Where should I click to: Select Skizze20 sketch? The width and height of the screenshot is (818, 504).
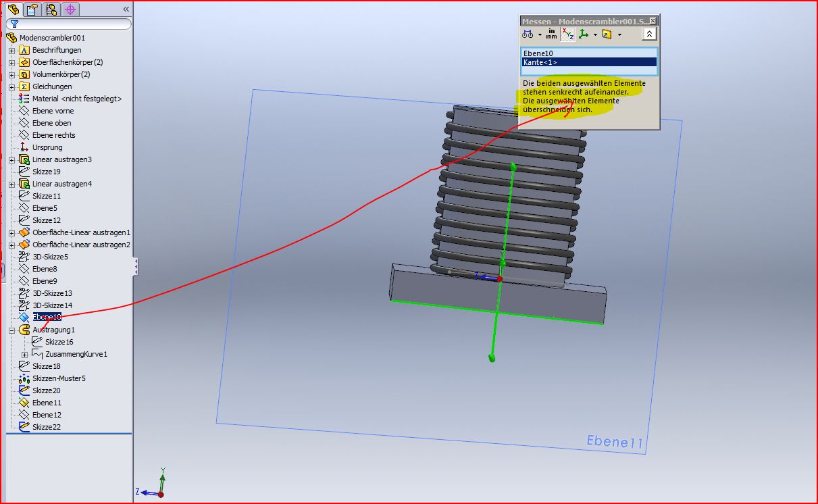click(x=46, y=390)
